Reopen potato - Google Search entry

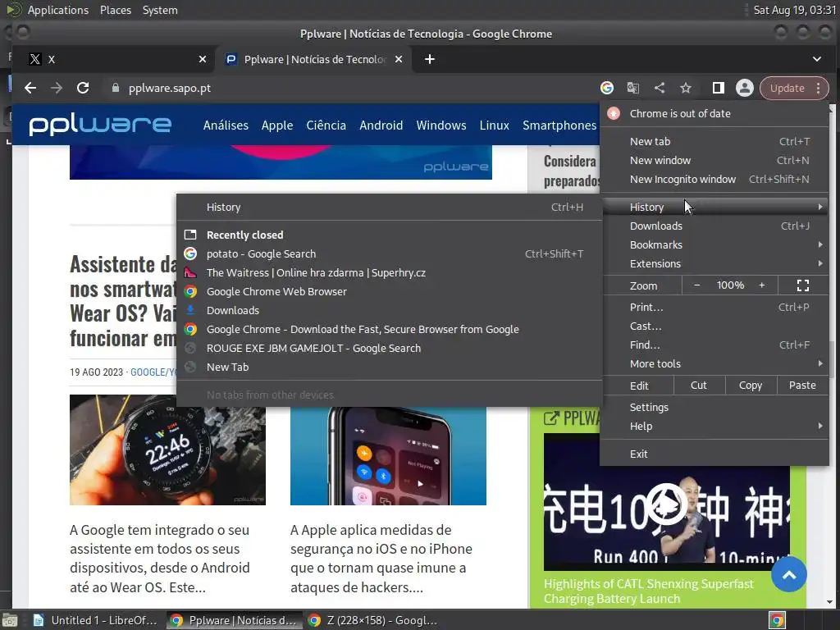point(389,254)
